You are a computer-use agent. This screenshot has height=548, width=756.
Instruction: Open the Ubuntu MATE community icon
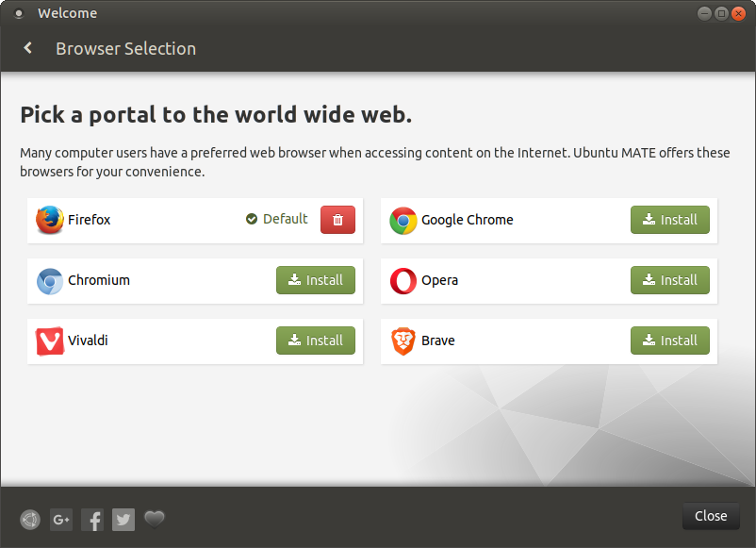[x=29, y=520]
